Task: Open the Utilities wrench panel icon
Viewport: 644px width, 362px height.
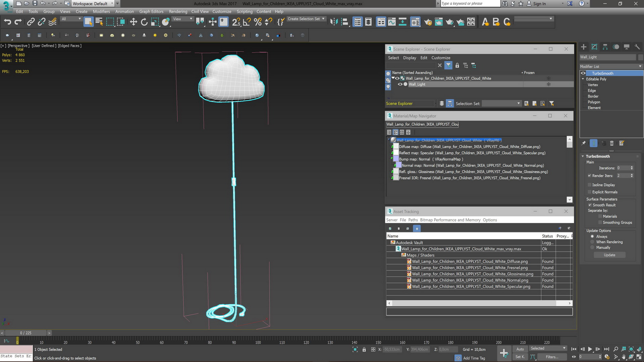Action: 637,47
